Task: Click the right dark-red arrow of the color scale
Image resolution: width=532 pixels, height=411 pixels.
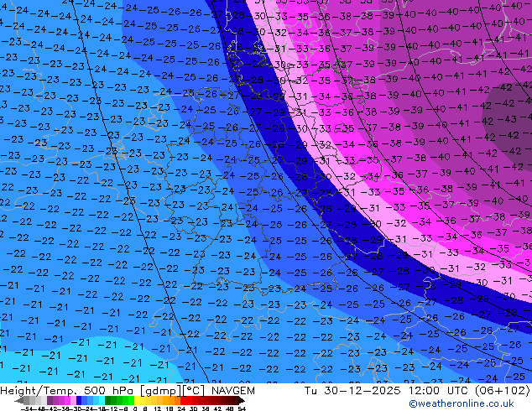Action: pyautogui.click(x=242, y=400)
